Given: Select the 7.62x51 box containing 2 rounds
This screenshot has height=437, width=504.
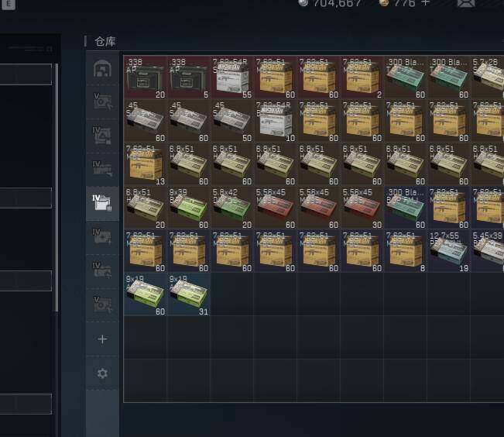Looking at the screenshot, I should pos(362,77).
